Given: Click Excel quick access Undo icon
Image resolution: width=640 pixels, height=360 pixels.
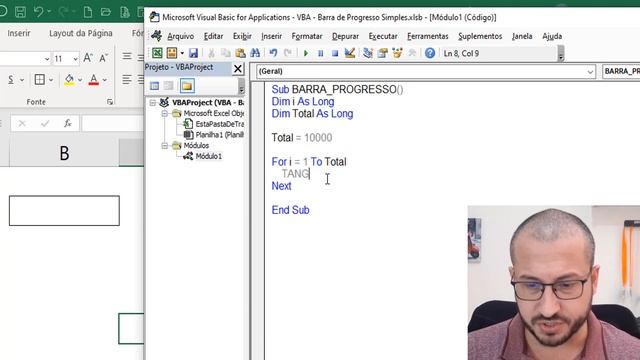Looking at the screenshot, I should pos(38,11).
